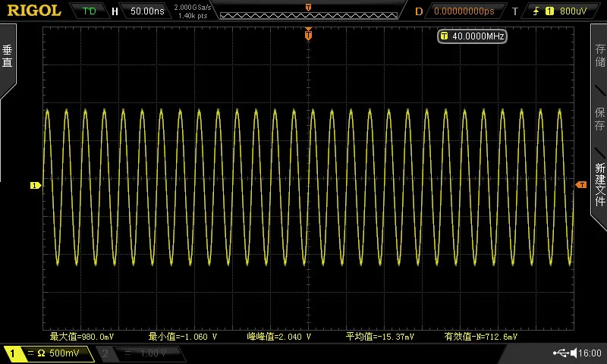
Task: Click the trigger source channel 1 badge
Action: point(549,11)
